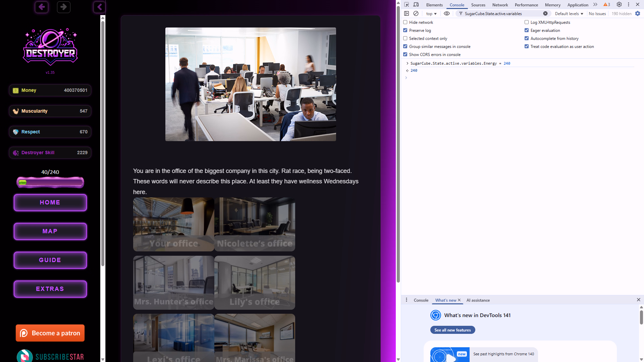
Task: Open the Default levels dropdown
Action: (x=569, y=14)
